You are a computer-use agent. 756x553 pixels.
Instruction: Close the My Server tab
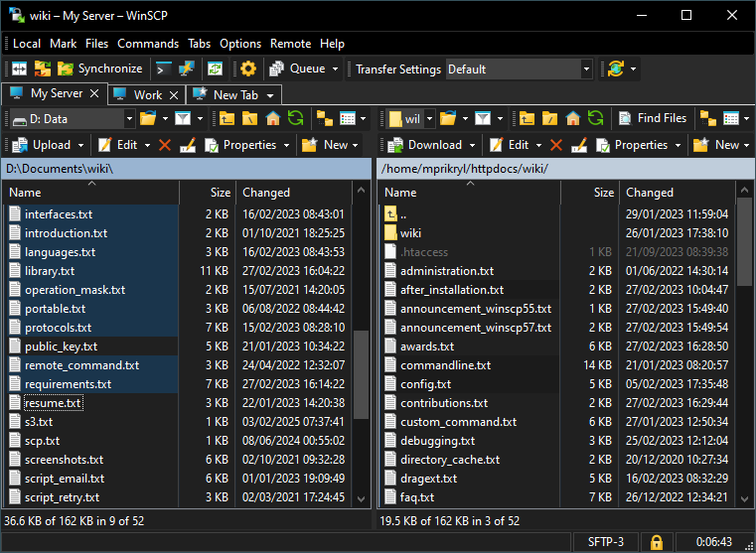(x=94, y=93)
